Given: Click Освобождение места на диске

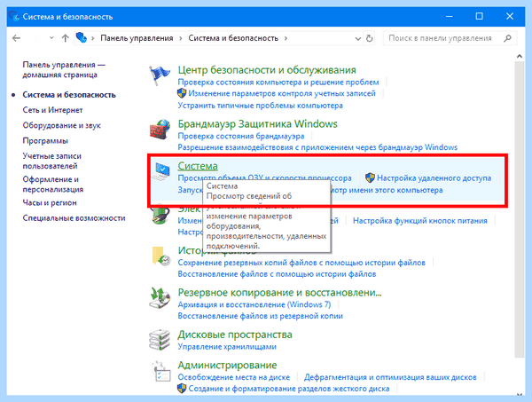Looking at the screenshot, I should pyautogui.click(x=234, y=377).
